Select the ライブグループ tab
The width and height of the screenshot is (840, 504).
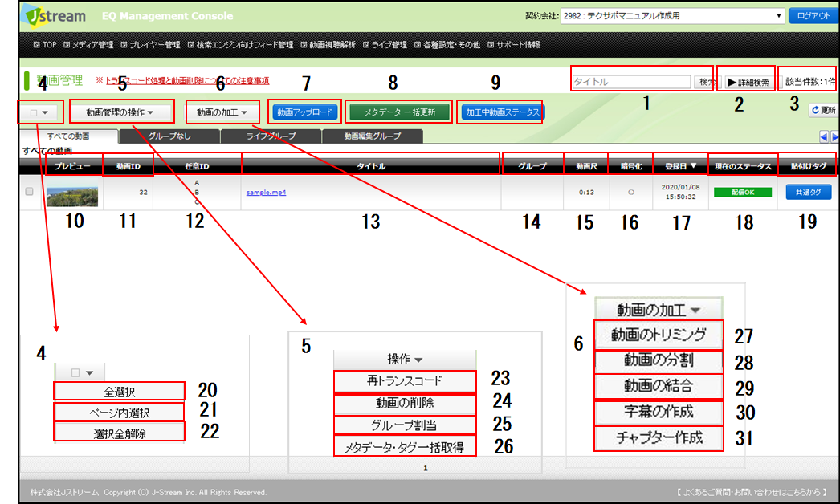271,136
